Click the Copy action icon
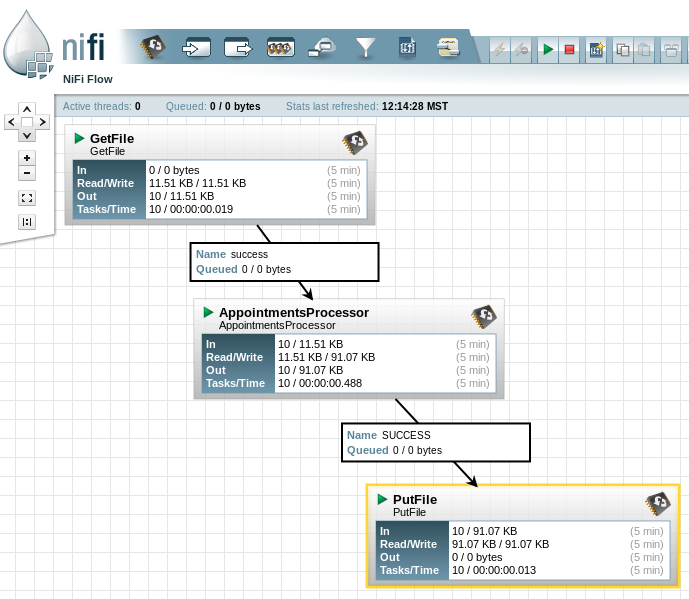The height and width of the screenshot is (599, 689). point(623,49)
